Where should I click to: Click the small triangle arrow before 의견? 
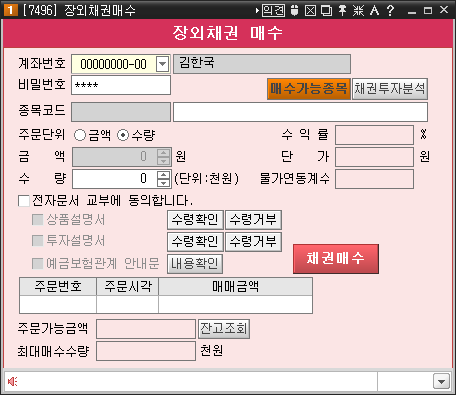tap(257, 11)
